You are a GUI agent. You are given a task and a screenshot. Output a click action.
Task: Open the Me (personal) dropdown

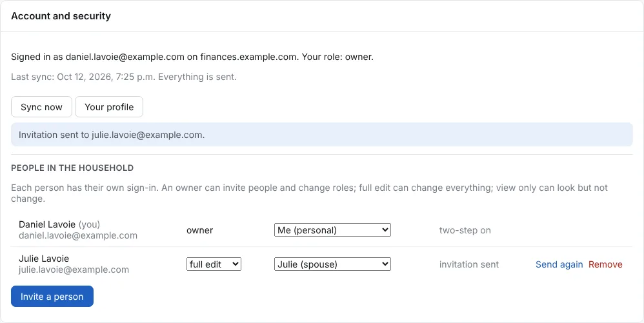[x=332, y=230]
